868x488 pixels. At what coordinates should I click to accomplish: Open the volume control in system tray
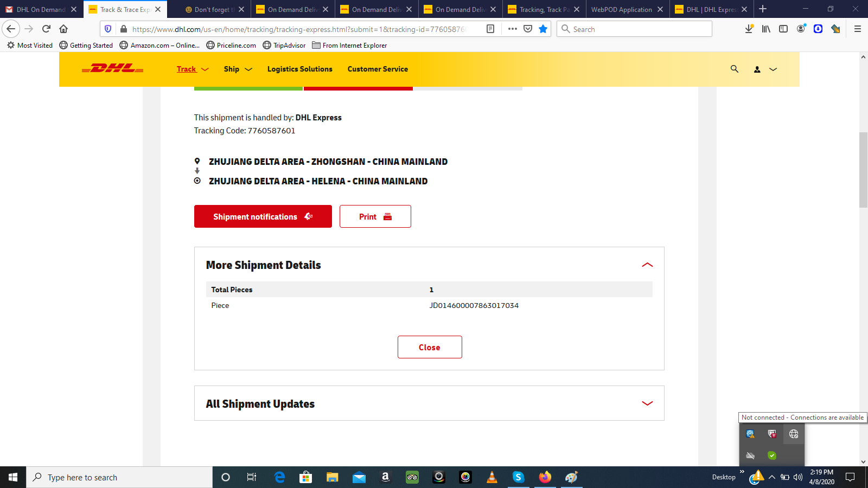[798, 477]
